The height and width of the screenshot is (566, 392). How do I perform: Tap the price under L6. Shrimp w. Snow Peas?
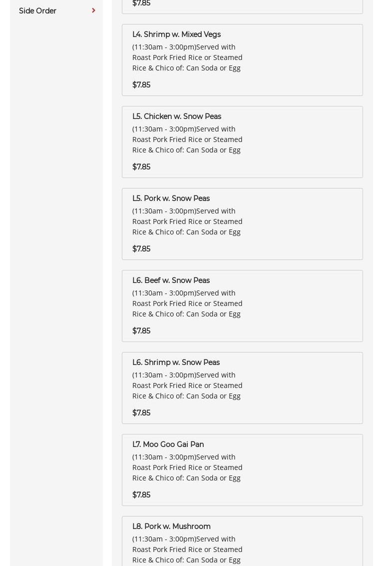click(x=141, y=413)
